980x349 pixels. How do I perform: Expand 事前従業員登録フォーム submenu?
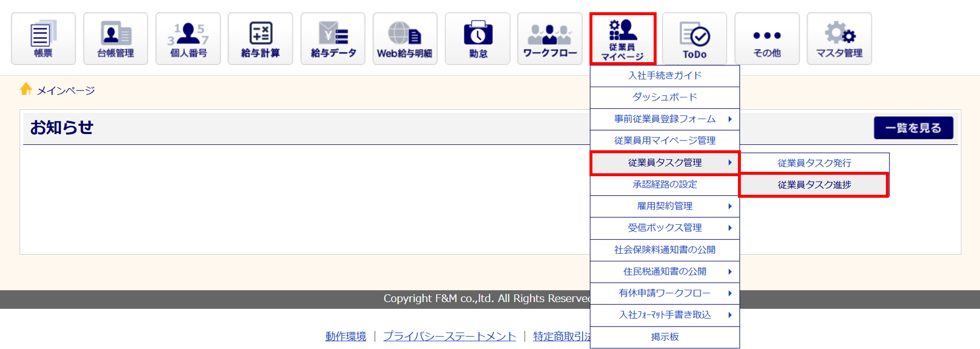pyautogui.click(x=665, y=119)
